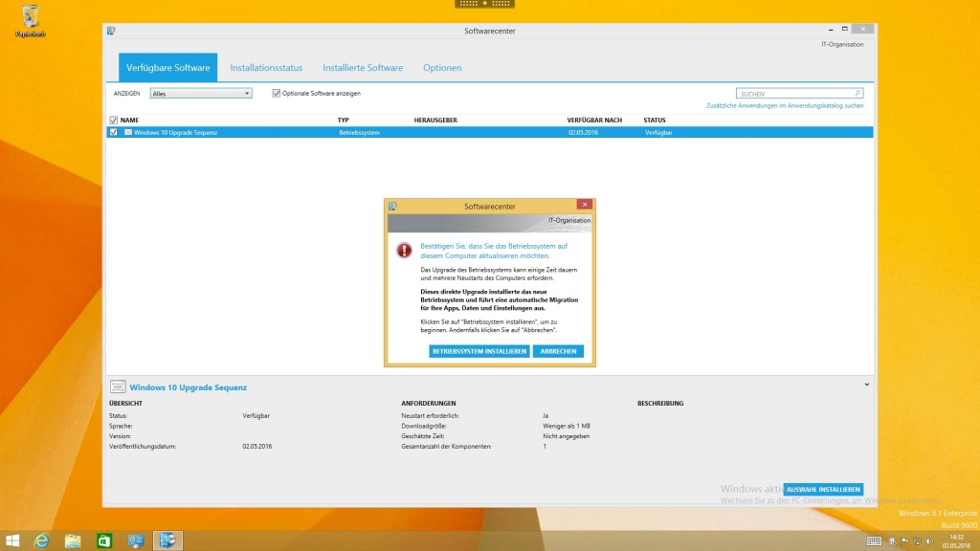Confirm with Betriebssystem installieren button

point(479,351)
